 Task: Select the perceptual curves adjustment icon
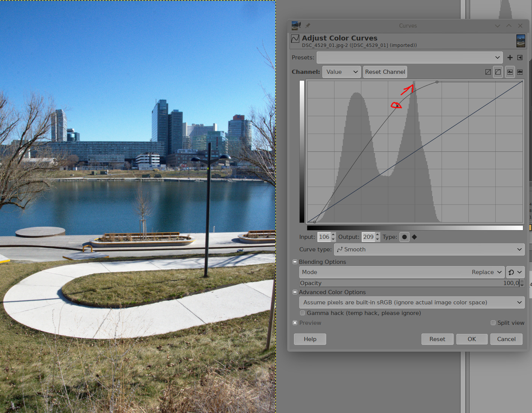coord(498,72)
